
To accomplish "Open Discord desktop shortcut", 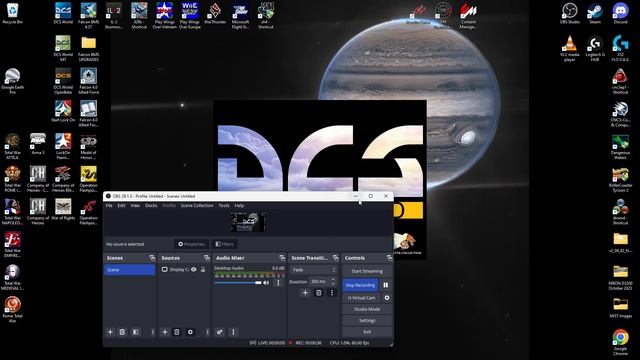I will tap(620, 14).
